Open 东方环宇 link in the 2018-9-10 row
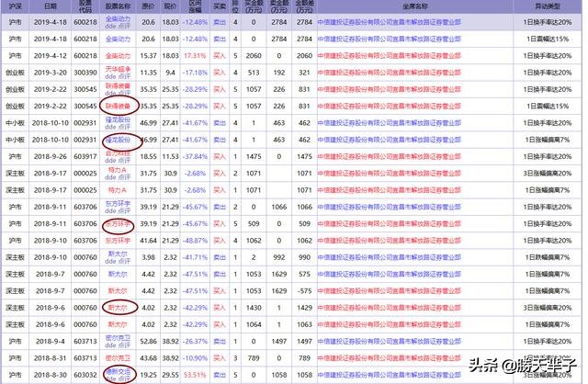Image resolution: width=588 pixels, height=384 pixels. coord(118,241)
